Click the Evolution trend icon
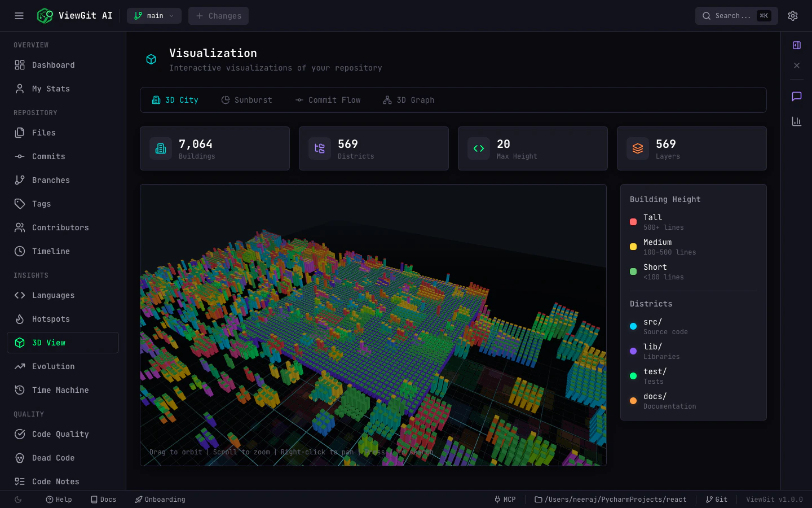The height and width of the screenshot is (508, 812). tap(20, 366)
